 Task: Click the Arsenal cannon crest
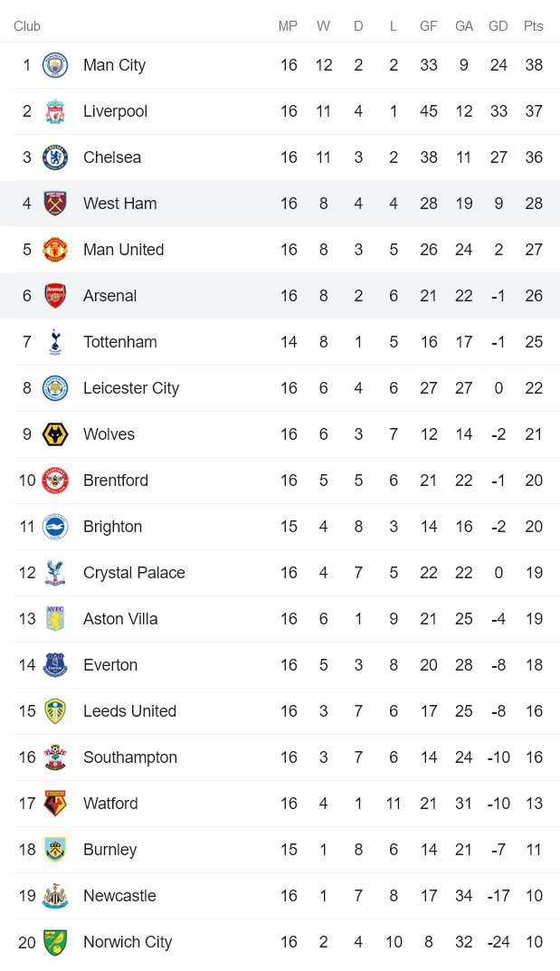click(x=55, y=296)
